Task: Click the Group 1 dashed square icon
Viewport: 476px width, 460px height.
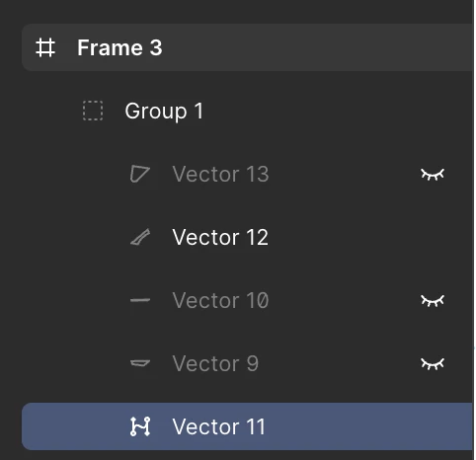Action: (93, 111)
